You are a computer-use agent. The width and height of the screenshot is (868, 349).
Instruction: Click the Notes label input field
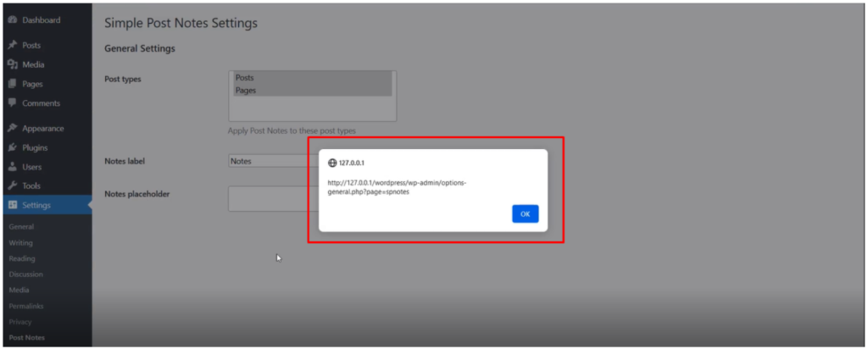tap(274, 161)
